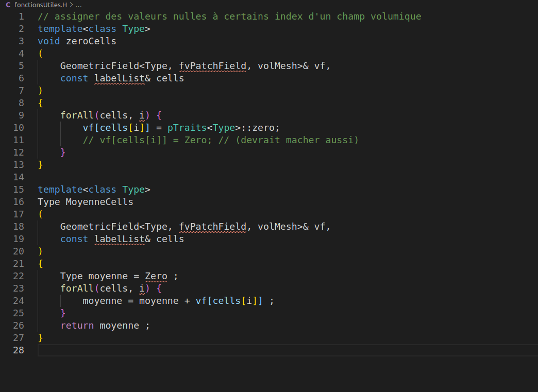Viewport: 538px width, 392px height.
Task: Place cursor on empty line 28
Action: click(x=288, y=350)
